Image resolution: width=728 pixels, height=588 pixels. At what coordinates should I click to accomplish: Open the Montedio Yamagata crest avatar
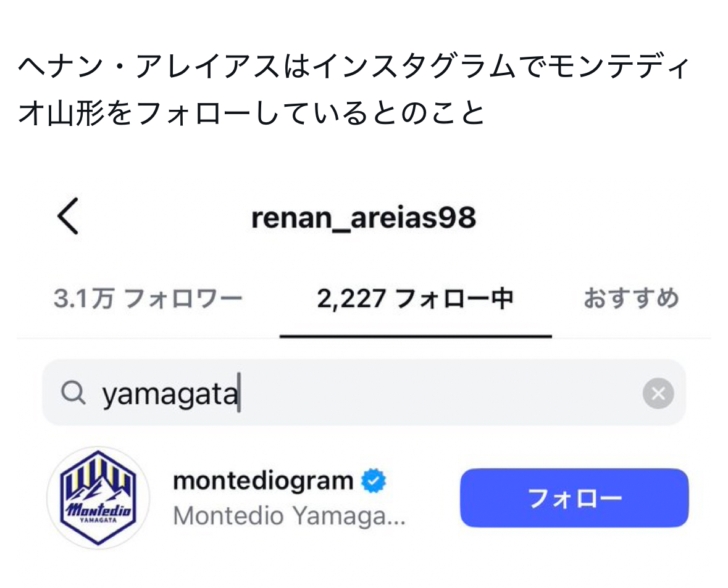click(x=98, y=497)
